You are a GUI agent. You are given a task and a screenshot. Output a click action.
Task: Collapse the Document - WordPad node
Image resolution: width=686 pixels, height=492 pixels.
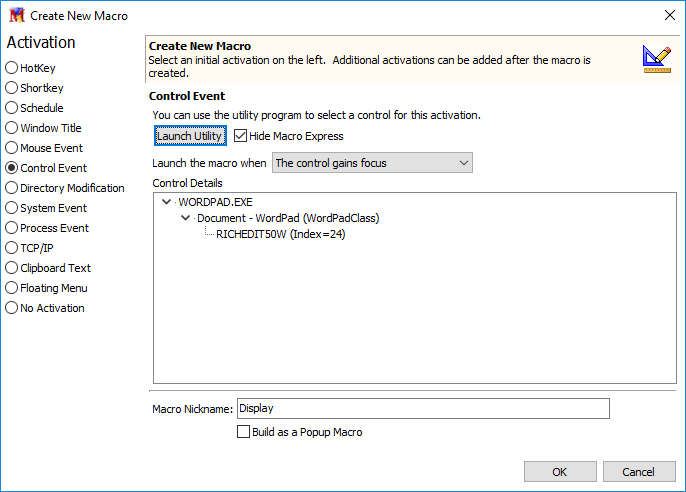click(x=186, y=218)
